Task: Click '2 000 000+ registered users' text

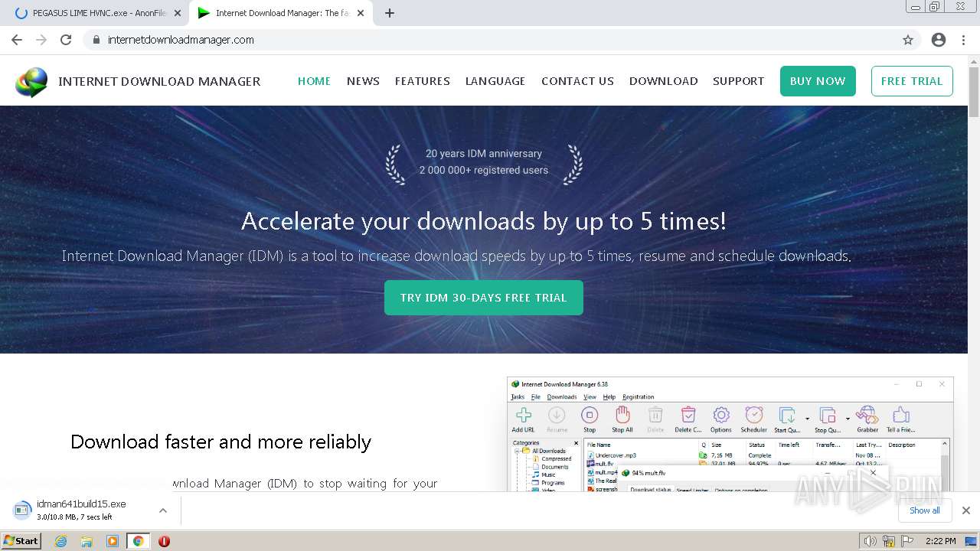Action: [484, 171]
